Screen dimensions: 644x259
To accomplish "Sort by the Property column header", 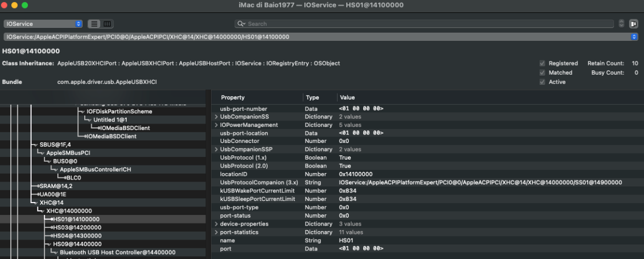I will tap(258, 97).
